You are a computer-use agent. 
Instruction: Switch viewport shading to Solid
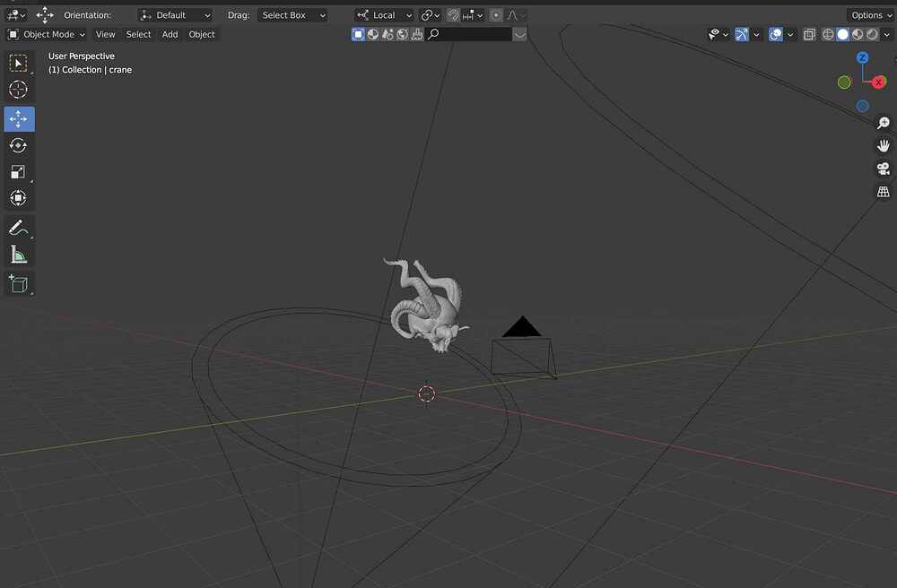842,34
